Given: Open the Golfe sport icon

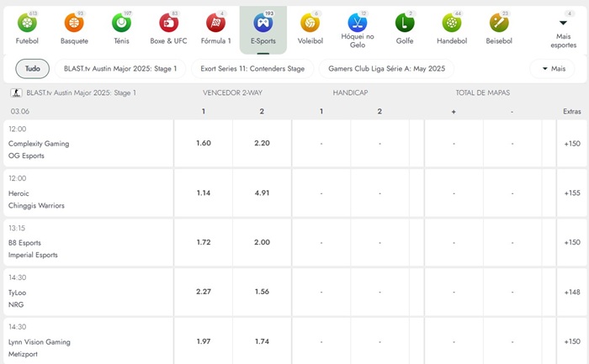Looking at the screenshot, I should coord(405,23).
